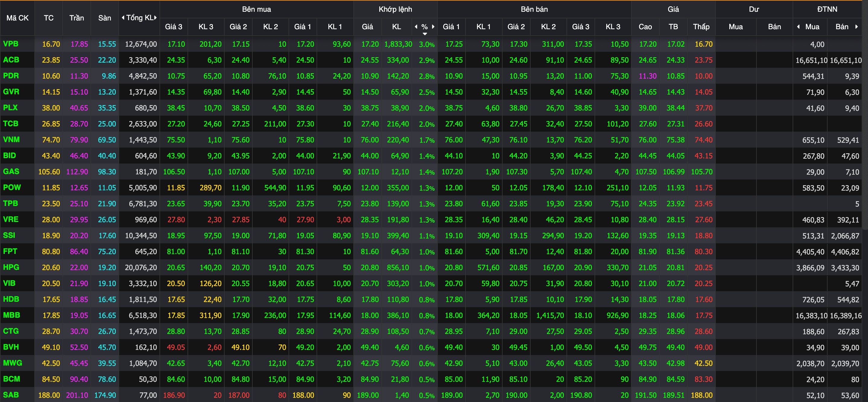Click HPG total volume 20,076,20
Viewport: 868px width, 402px height.
[141, 268]
